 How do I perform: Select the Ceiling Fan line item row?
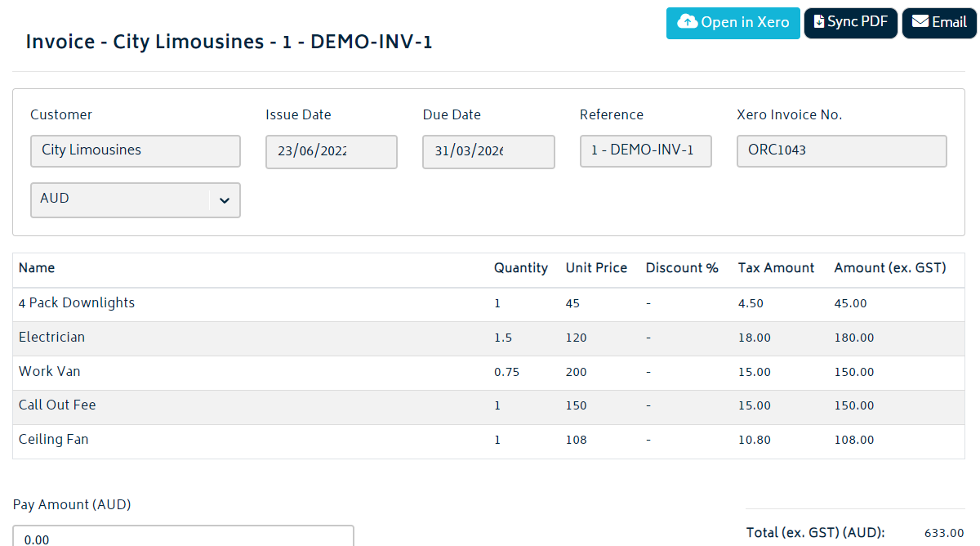(x=54, y=440)
